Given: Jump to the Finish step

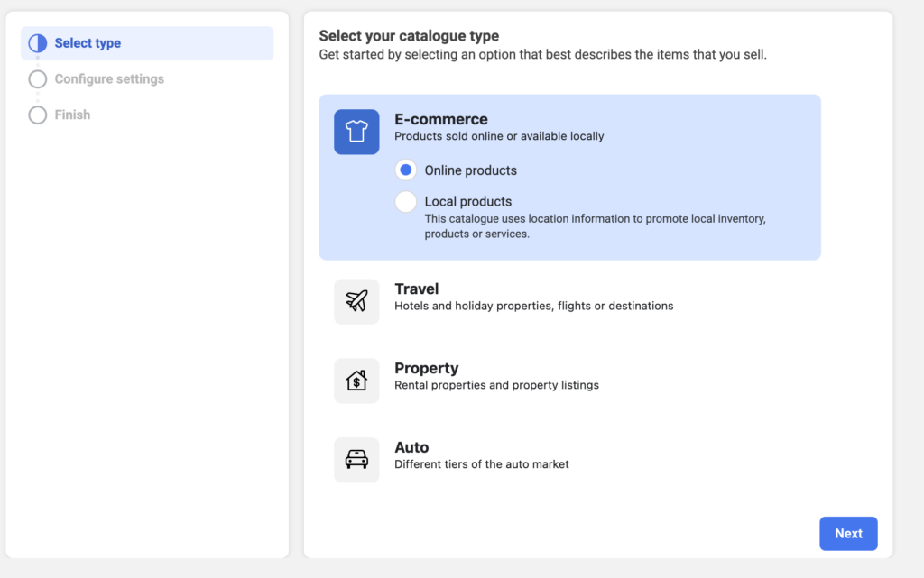Looking at the screenshot, I should point(70,115).
